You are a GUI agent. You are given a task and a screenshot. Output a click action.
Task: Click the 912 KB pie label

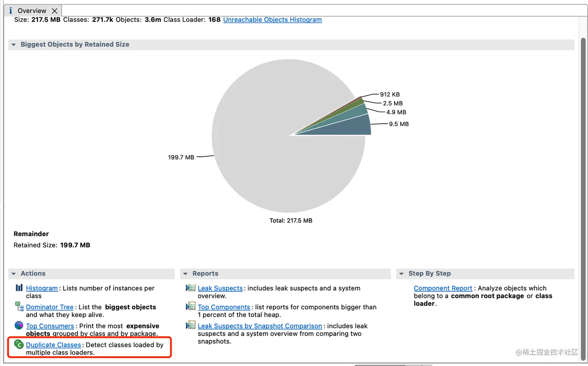point(390,95)
